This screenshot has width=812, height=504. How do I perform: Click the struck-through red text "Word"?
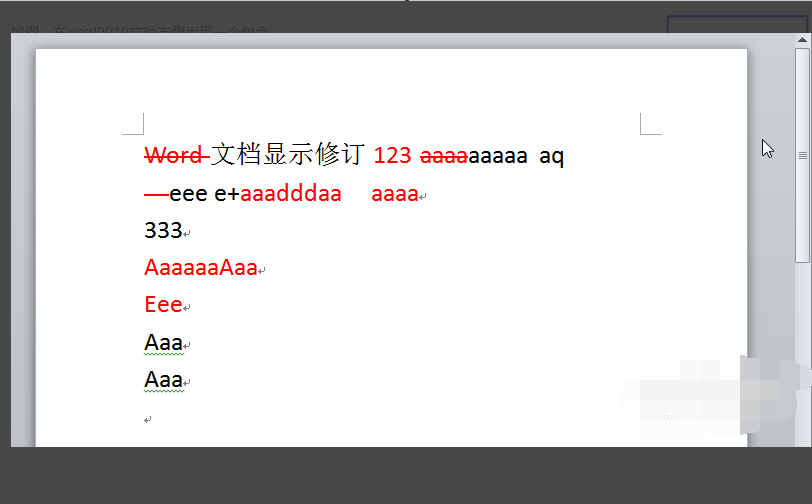(173, 155)
